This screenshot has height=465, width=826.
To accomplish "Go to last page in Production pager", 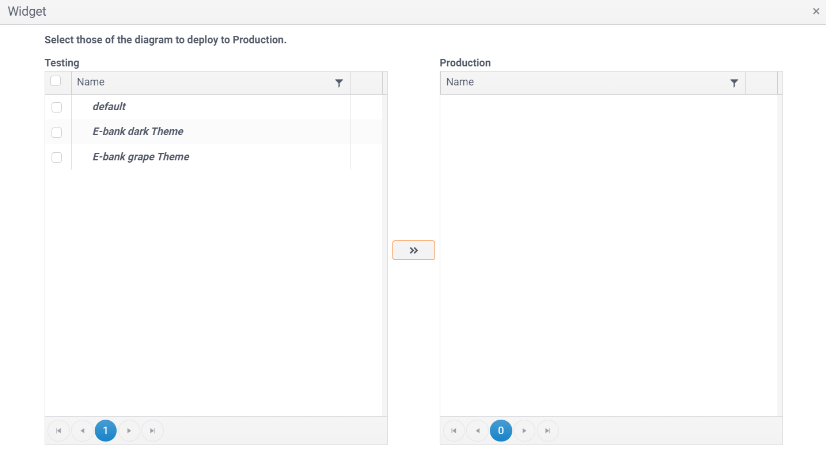I will 547,431.
